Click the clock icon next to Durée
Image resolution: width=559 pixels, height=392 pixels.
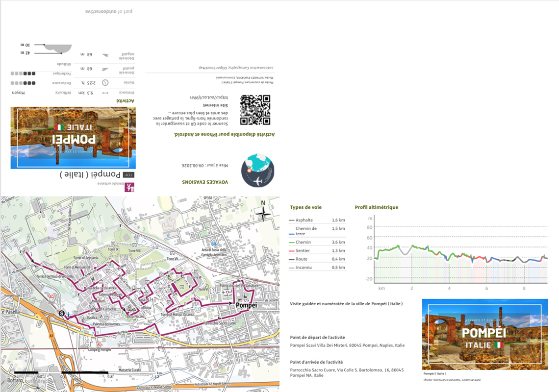pyautogui.click(x=105, y=83)
